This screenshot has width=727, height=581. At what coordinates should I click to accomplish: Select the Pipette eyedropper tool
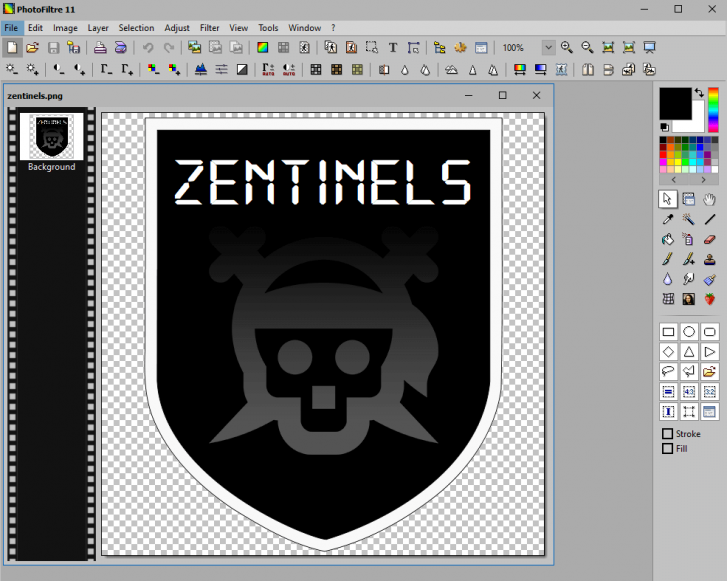point(668,219)
